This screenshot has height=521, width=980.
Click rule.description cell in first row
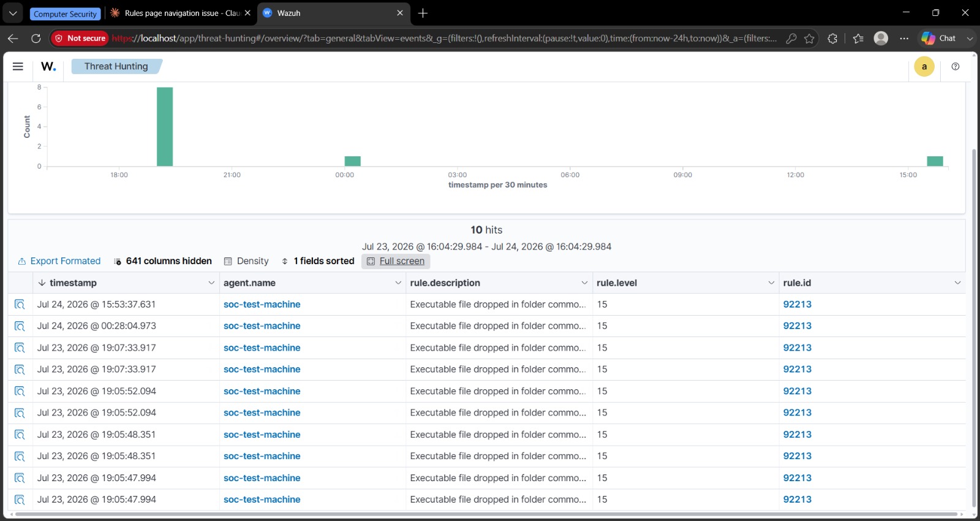[498, 305]
